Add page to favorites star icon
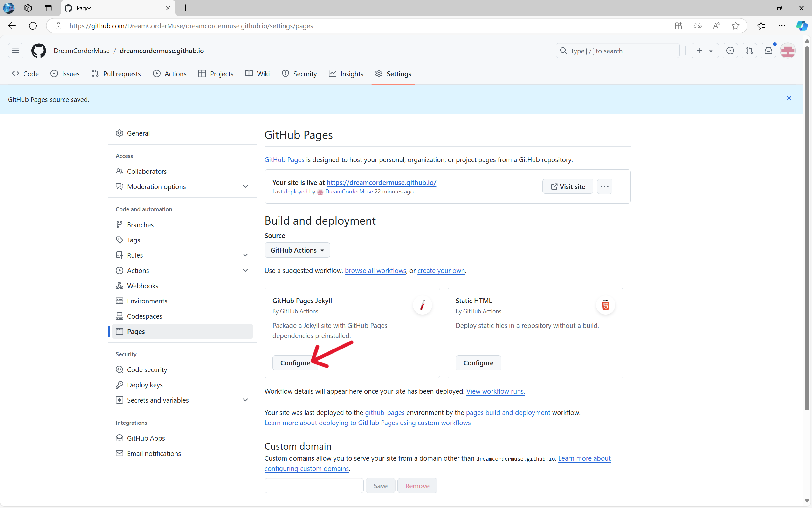The height and width of the screenshot is (508, 812). (x=736, y=26)
